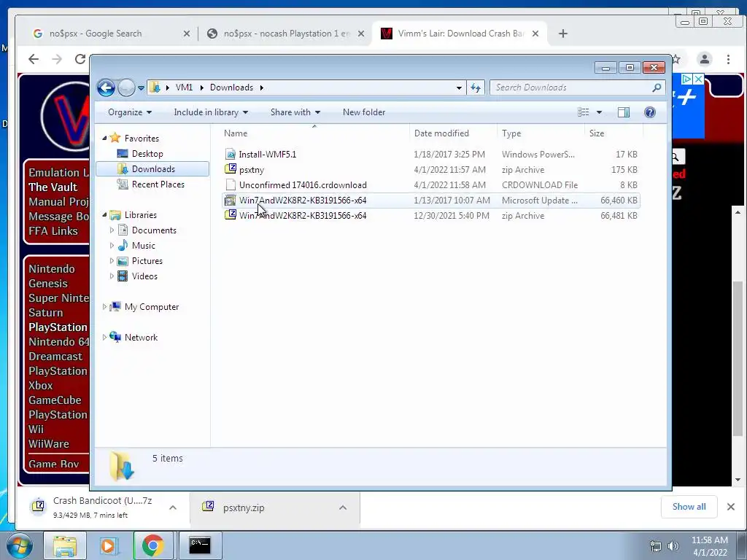Switch to nocash Playstation emulator tab

(x=286, y=34)
